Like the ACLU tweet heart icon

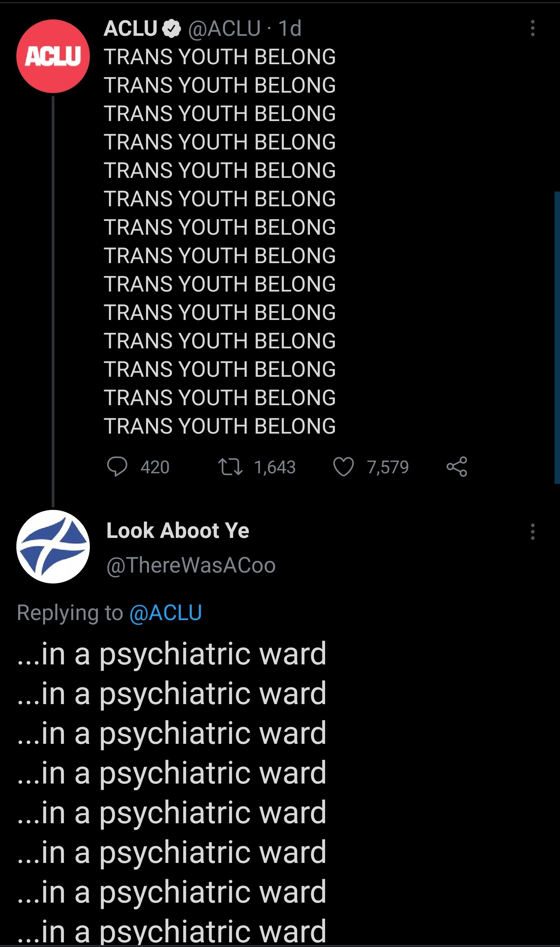click(343, 467)
